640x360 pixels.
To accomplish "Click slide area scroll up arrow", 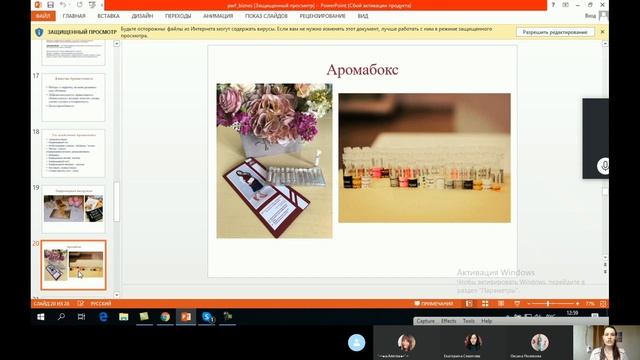I will [x=605, y=44].
